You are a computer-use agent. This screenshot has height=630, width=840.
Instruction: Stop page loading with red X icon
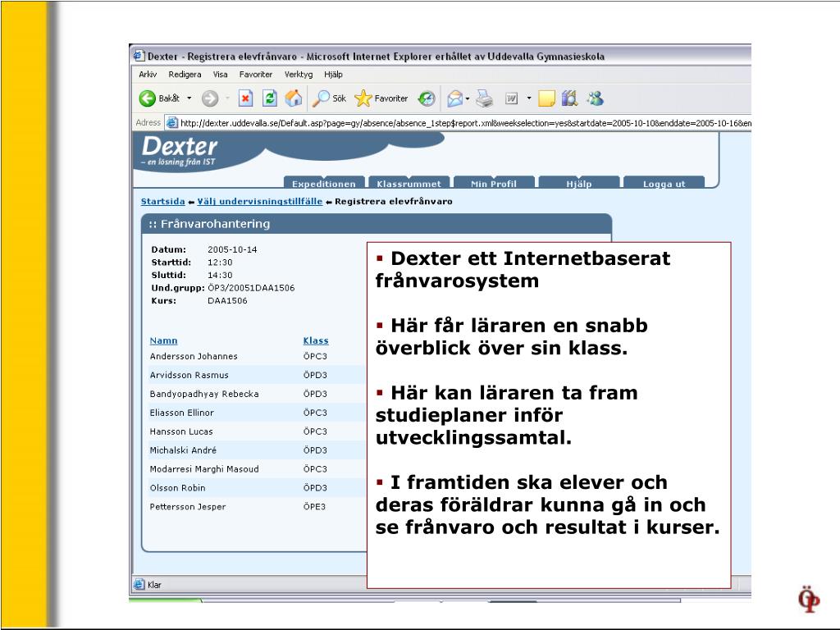[x=245, y=98]
